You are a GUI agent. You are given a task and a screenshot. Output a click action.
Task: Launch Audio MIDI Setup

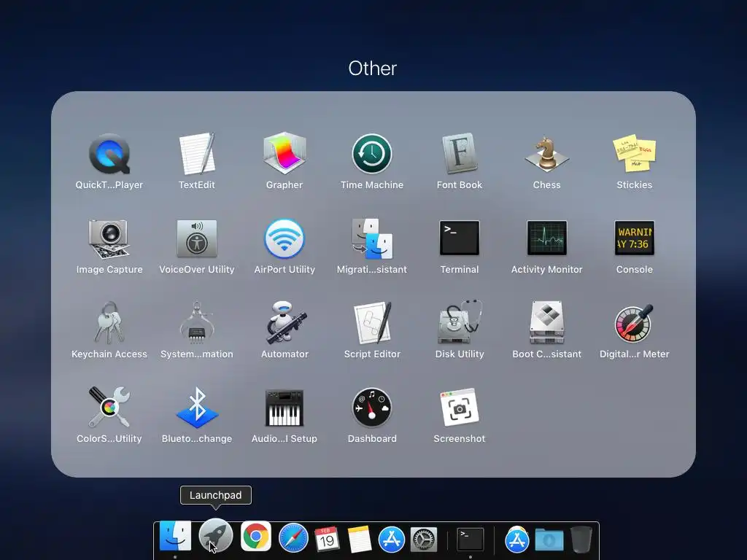pos(285,408)
